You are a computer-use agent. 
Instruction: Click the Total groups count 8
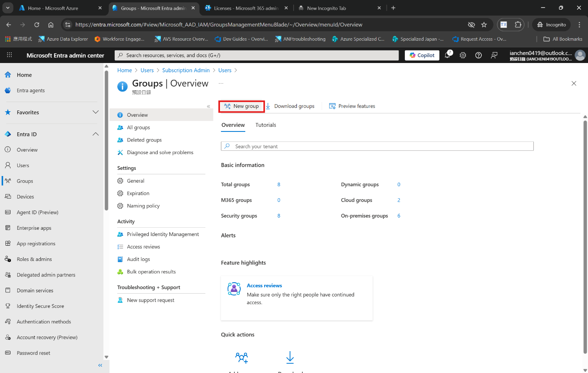(x=279, y=184)
